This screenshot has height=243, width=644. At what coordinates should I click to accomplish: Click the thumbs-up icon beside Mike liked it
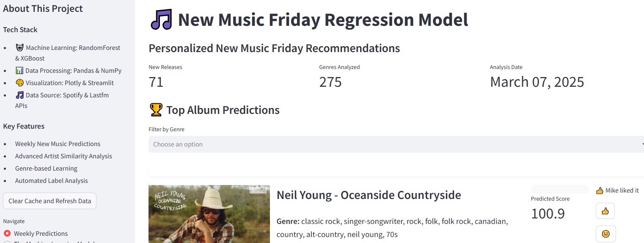(599, 191)
